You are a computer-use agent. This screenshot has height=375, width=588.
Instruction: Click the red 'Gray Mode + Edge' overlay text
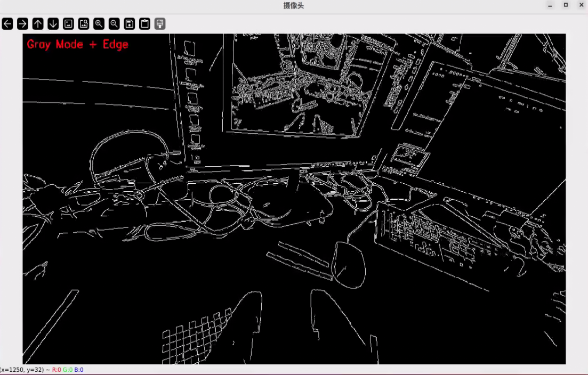tap(78, 44)
